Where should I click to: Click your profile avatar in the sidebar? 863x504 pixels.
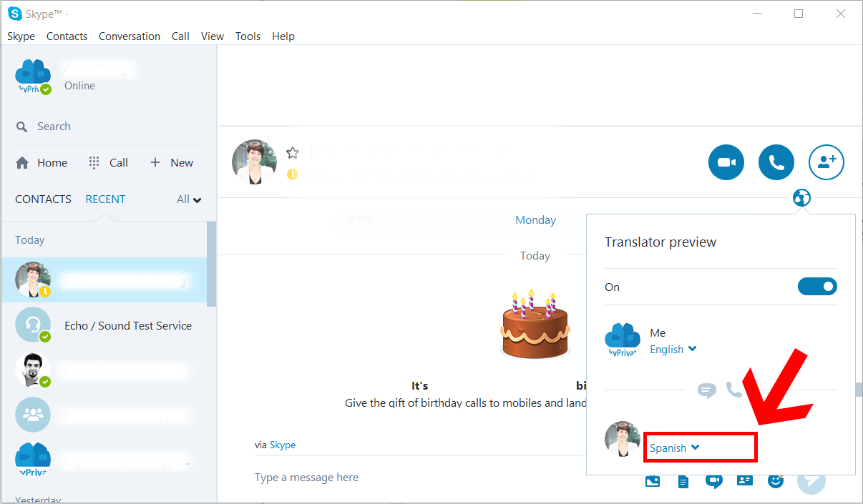(33, 77)
